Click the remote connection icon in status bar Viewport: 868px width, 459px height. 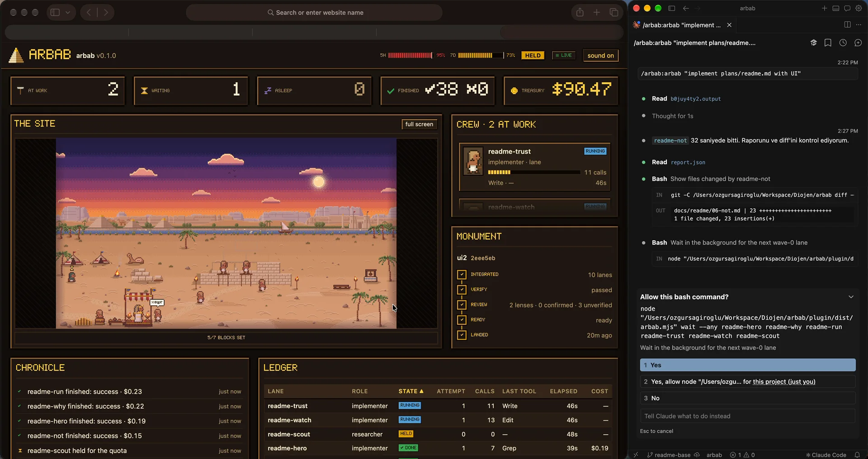click(x=636, y=455)
